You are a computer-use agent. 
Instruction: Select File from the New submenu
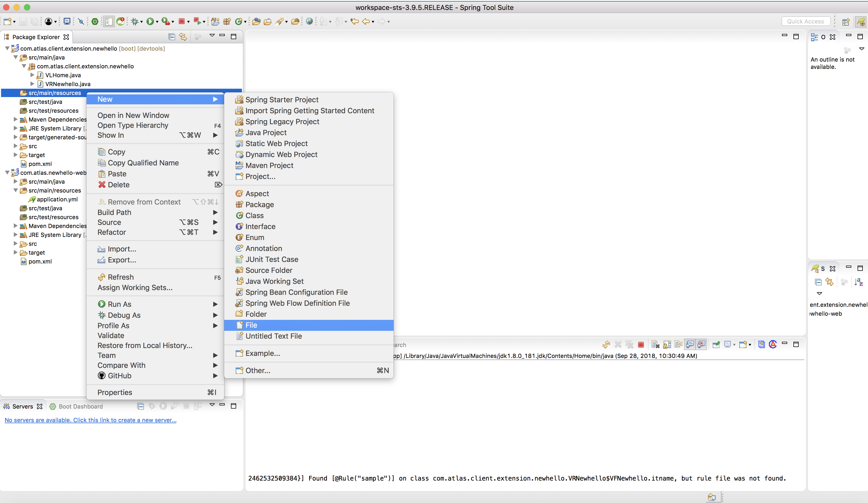tap(251, 325)
